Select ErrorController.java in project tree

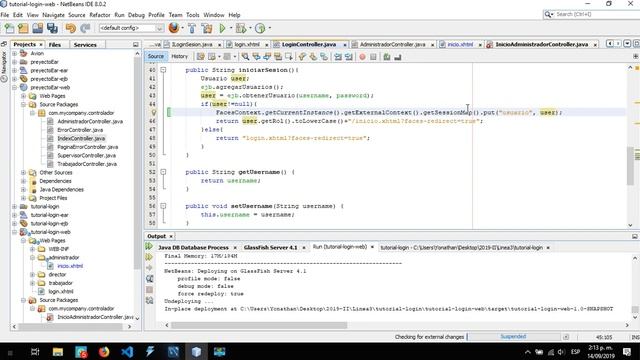click(x=80, y=130)
